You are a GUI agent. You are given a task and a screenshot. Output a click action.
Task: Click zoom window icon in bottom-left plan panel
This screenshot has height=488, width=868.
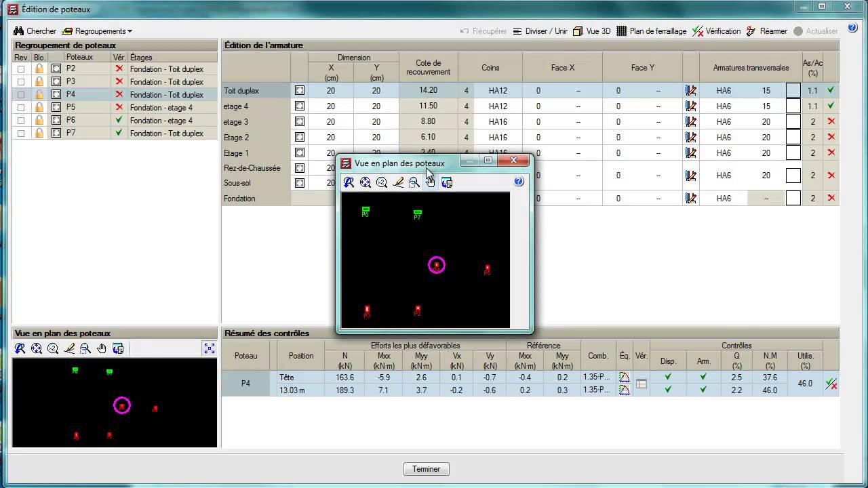tap(85, 348)
